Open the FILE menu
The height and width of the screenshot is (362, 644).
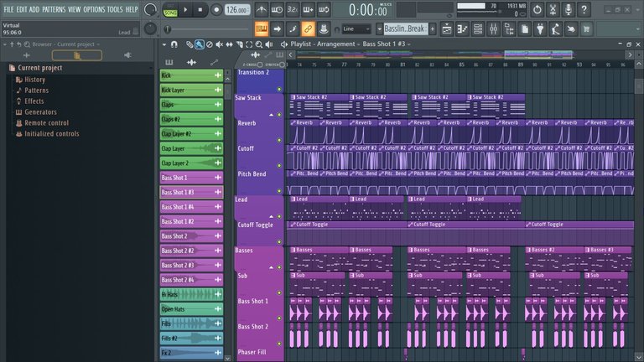pyautogui.click(x=8, y=9)
